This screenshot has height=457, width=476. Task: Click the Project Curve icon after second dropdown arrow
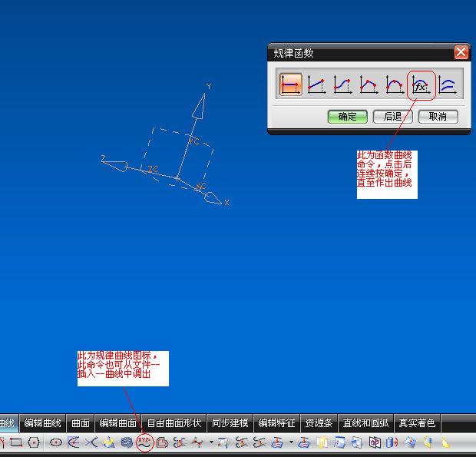click(303, 442)
